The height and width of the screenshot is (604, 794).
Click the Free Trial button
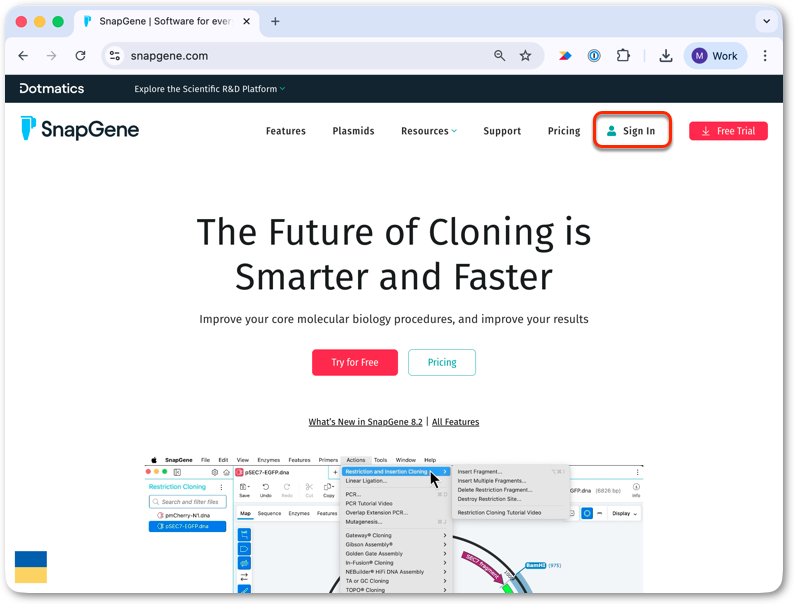(x=728, y=131)
